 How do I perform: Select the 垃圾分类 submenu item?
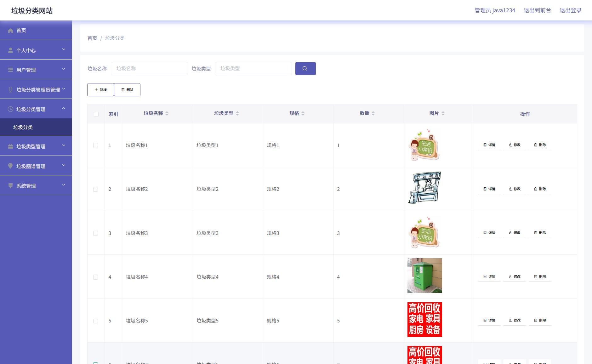pyautogui.click(x=36, y=127)
